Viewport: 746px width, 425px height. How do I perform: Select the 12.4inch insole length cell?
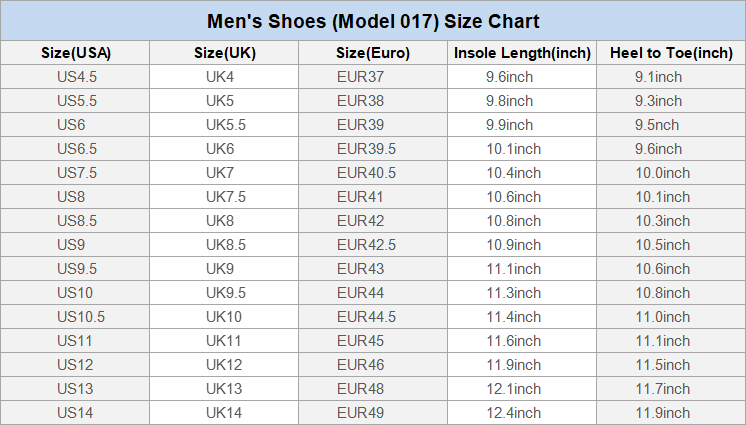pos(514,413)
